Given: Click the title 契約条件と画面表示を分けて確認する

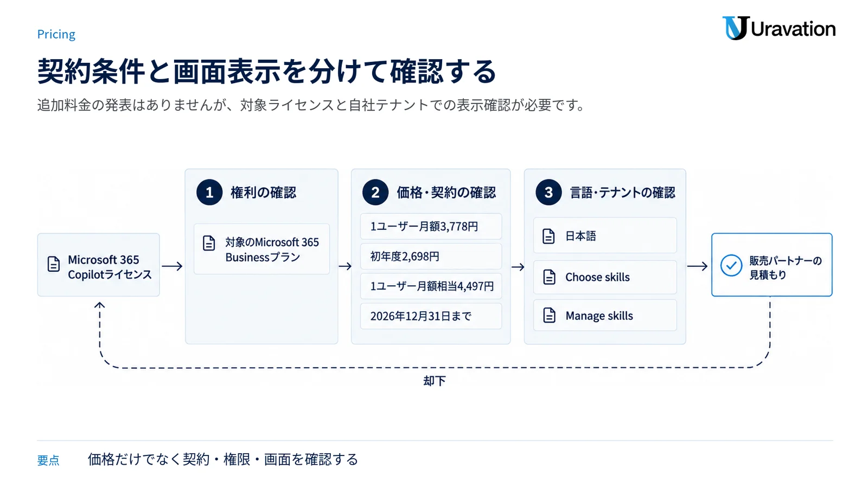Looking at the screenshot, I should (266, 71).
